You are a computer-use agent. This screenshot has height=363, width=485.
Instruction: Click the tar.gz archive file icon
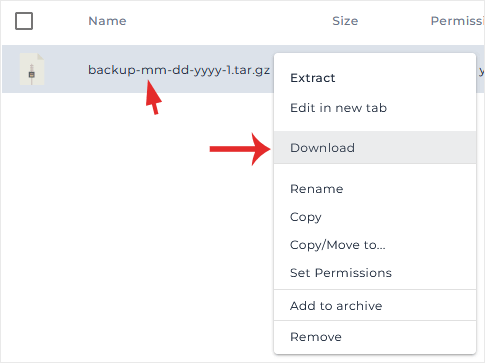[32, 69]
